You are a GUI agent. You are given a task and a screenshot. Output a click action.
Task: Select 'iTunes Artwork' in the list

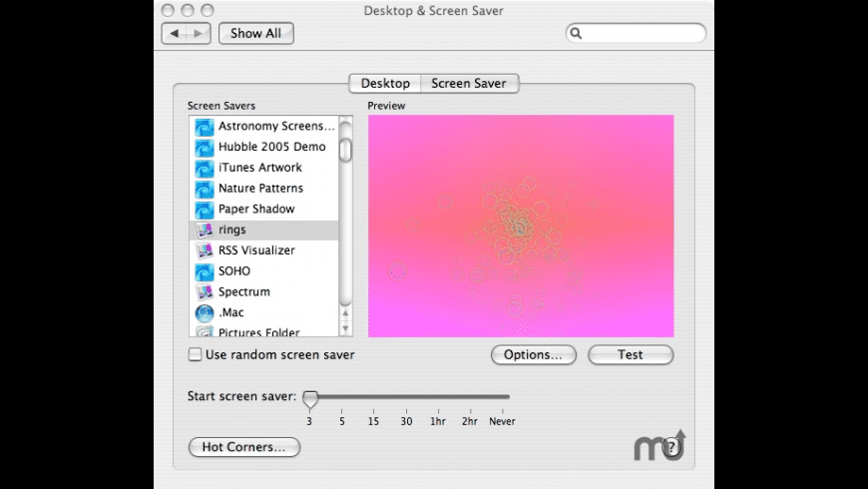[263, 168]
